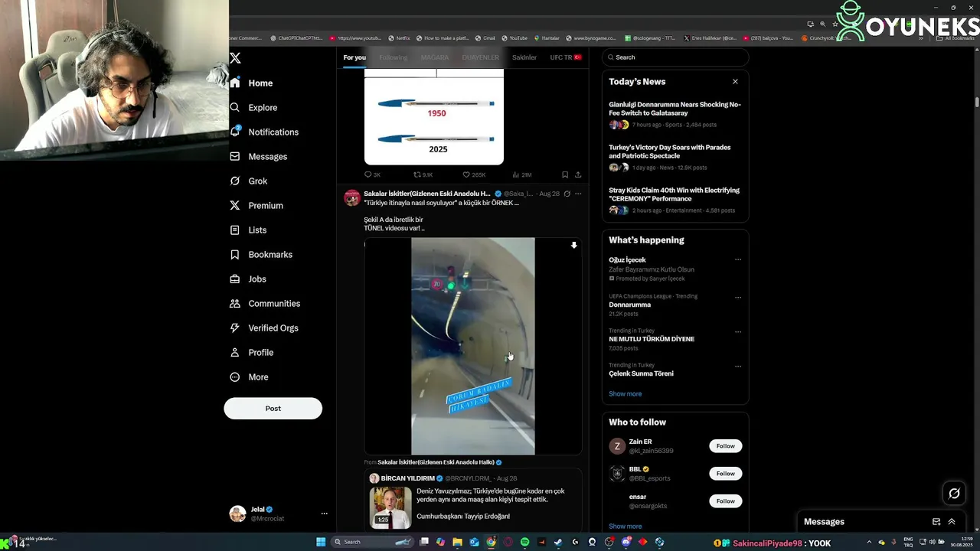This screenshot has width=980, height=551.
Task: Close the Today's News panel
Action: [735, 81]
